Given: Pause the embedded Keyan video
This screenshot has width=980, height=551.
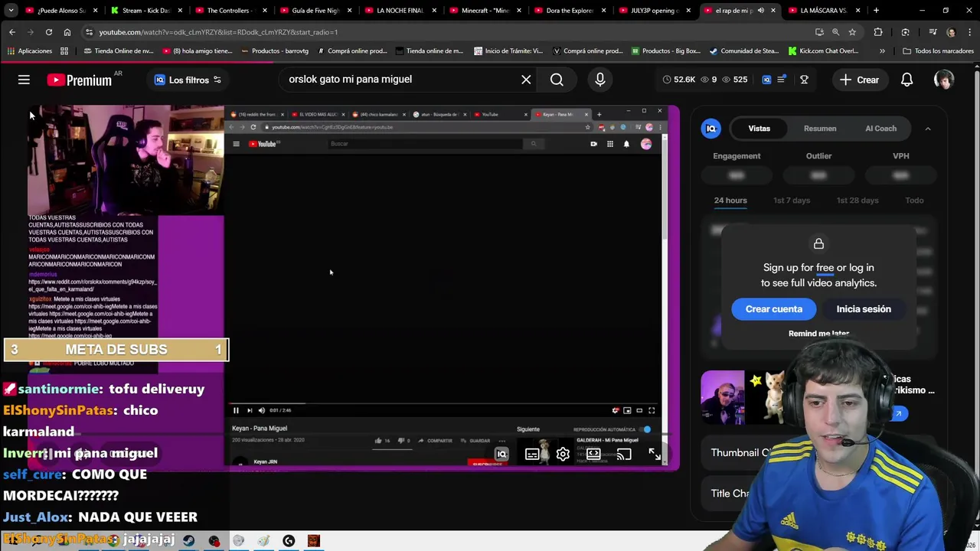Looking at the screenshot, I should tap(236, 410).
